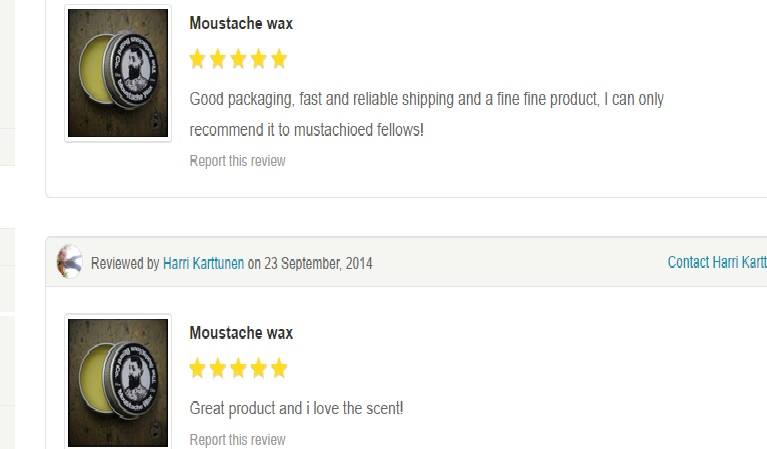Click the first star in Harri Karttunen's review rating
767x449 pixels.
(x=198, y=369)
